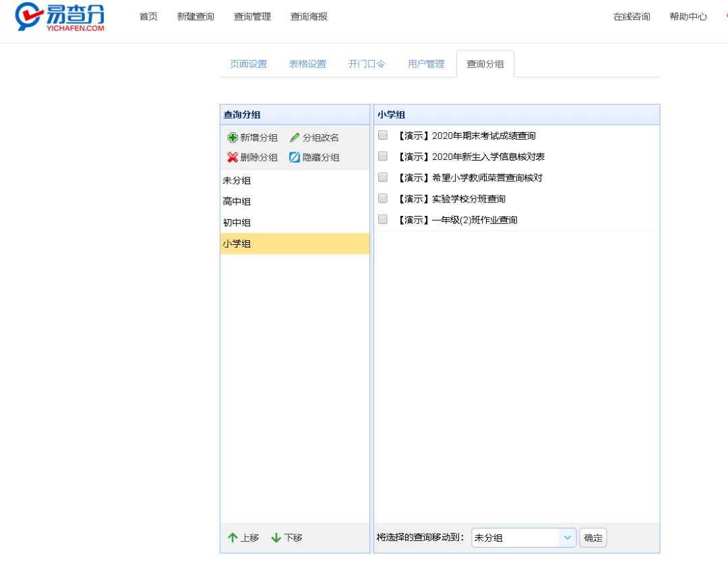Open the 帮助中心 link
Image resolution: width=728 pixels, height=566 pixels.
[688, 17]
